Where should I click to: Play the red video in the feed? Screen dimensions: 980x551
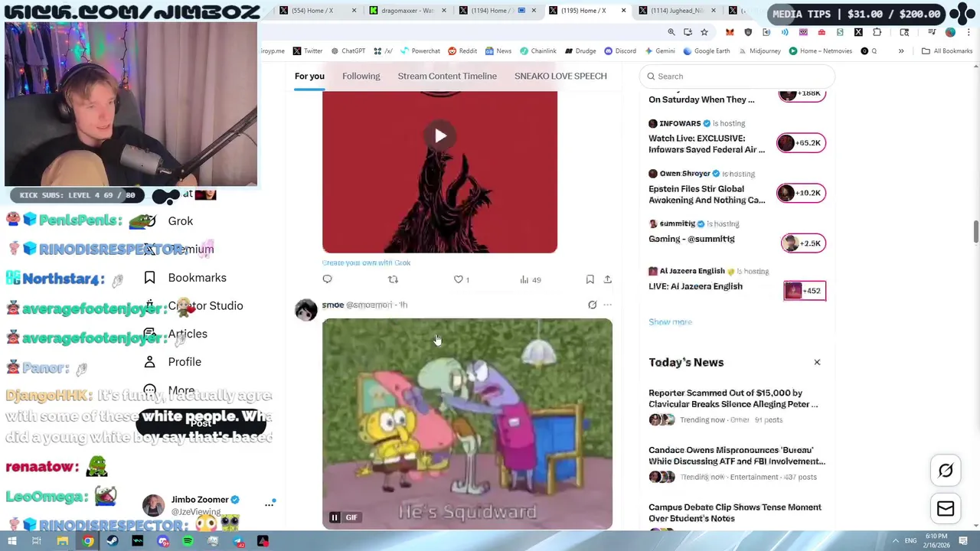(x=440, y=136)
